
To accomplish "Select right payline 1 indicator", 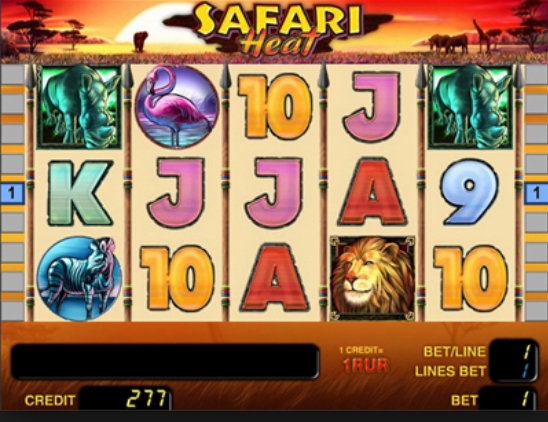I will pyautogui.click(x=536, y=193).
